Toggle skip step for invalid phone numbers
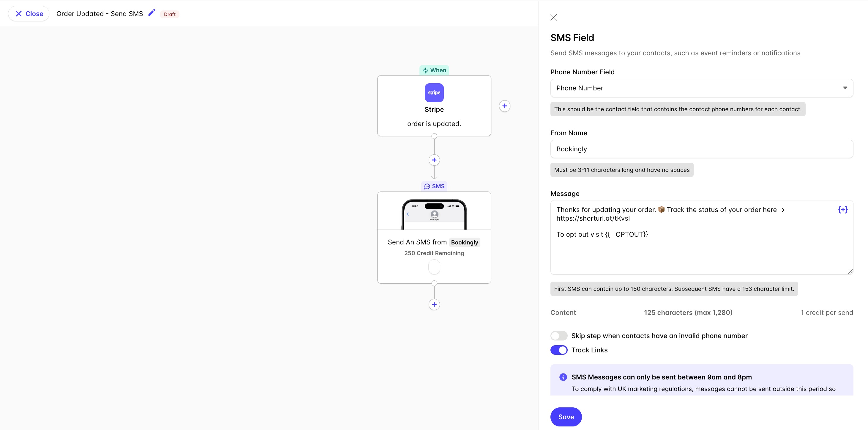The height and width of the screenshot is (430, 868). coord(559,336)
